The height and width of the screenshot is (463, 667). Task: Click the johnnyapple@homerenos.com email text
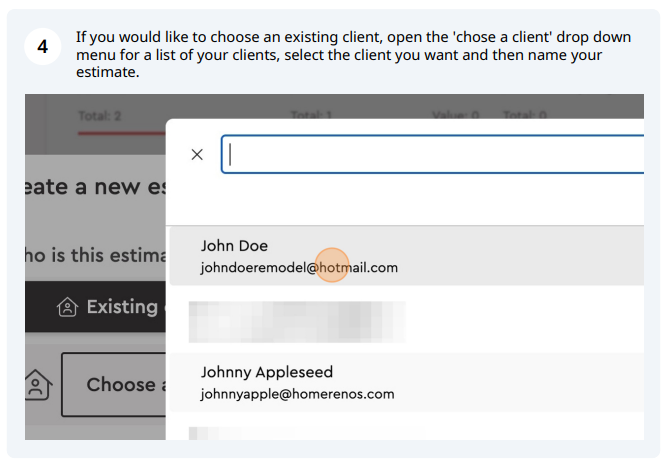click(297, 394)
